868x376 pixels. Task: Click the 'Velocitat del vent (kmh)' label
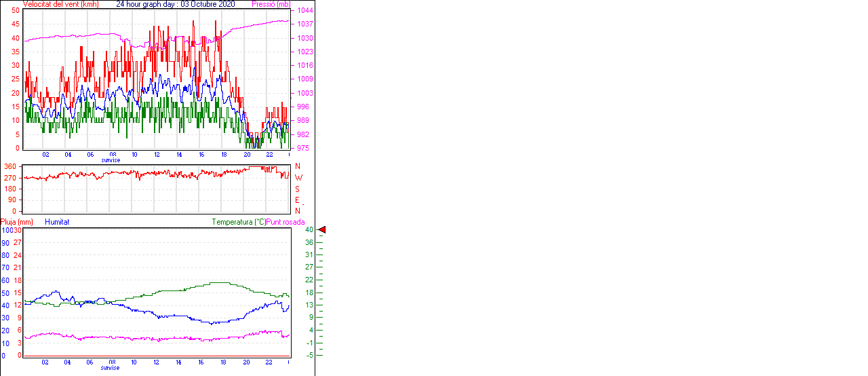pos(61,4)
